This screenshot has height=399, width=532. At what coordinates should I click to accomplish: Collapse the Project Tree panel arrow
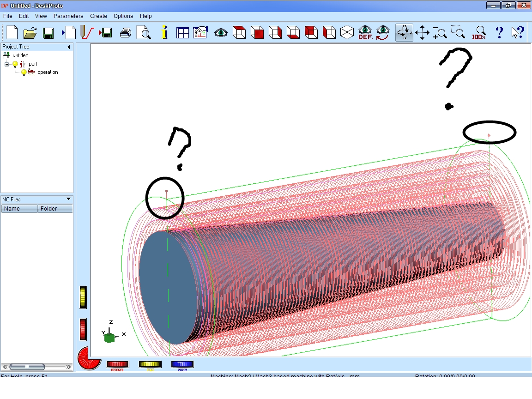[68, 47]
